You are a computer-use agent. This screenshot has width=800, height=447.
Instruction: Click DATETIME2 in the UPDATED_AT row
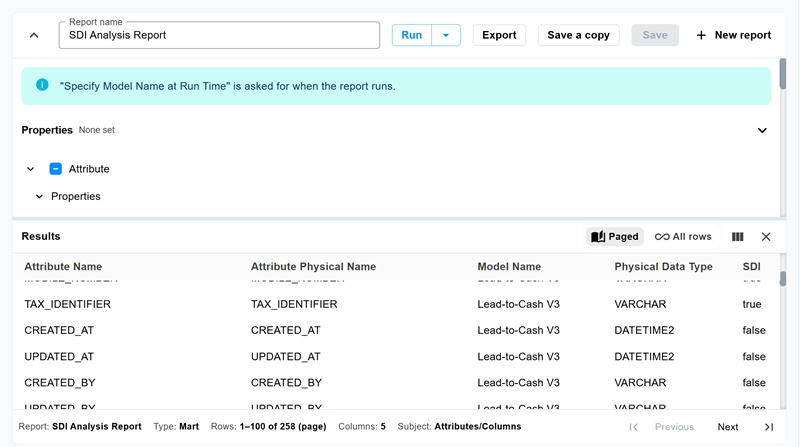[644, 357]
